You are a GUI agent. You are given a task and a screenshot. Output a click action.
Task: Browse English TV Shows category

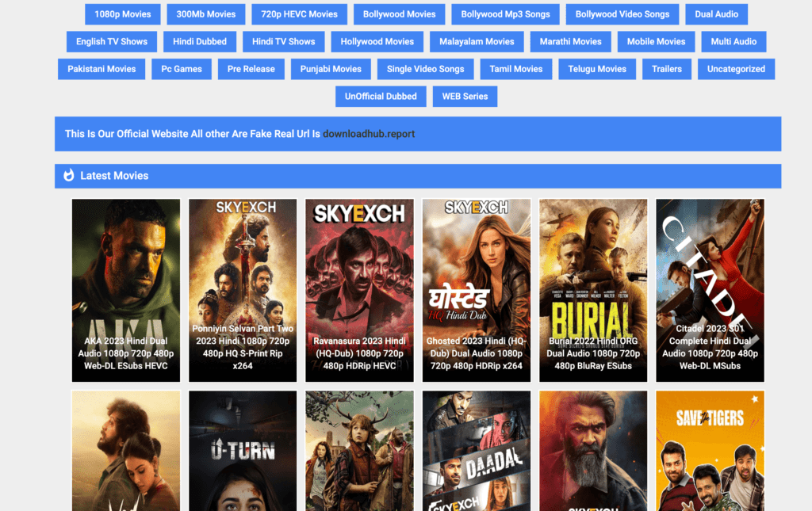pos(112,42)
